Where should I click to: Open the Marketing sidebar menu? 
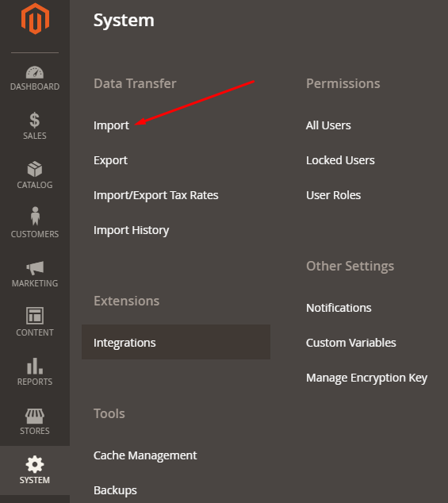35,274
